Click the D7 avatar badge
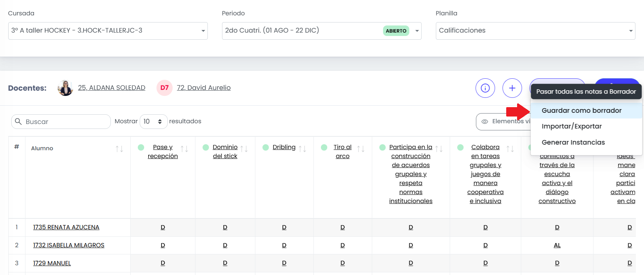The image size is (644, 275). pos(164,88)
